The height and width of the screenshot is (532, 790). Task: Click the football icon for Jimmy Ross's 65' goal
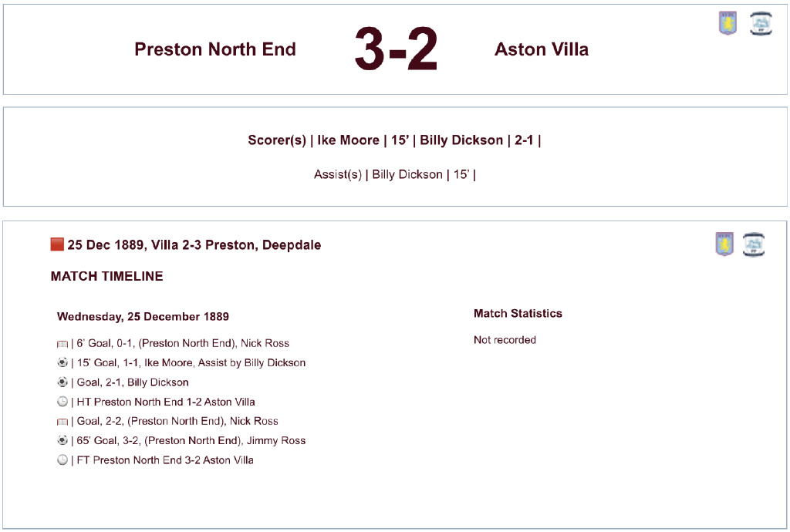(x=62, y=441)
